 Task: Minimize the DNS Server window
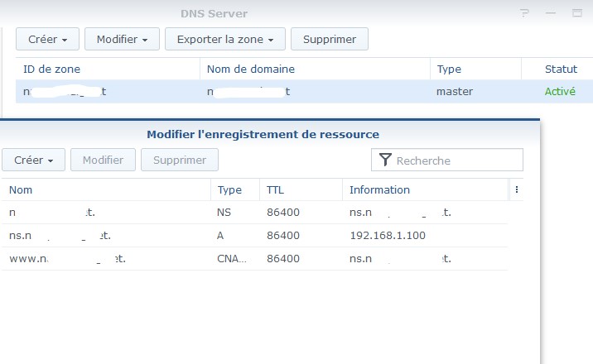[551, 13]
